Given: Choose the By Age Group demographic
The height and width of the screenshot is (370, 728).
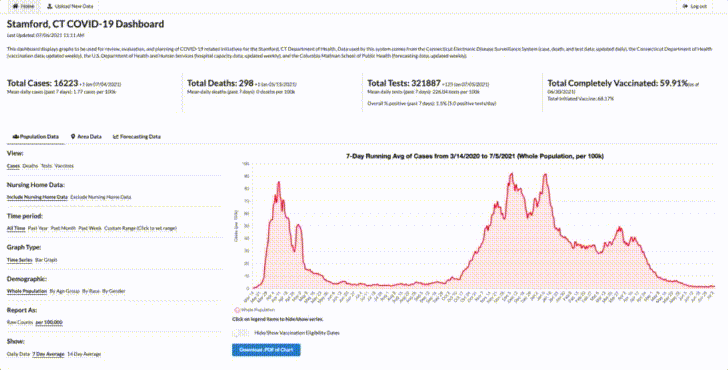Looking at the screenshot, I should click(65, 291).
